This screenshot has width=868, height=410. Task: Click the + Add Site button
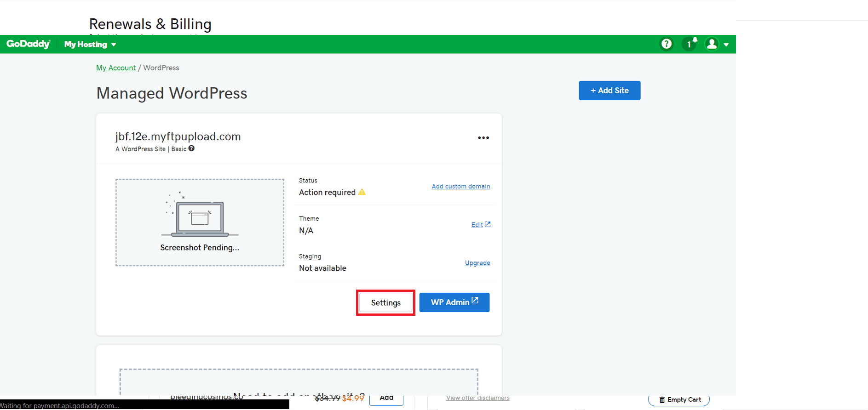[x=609, y=91]
